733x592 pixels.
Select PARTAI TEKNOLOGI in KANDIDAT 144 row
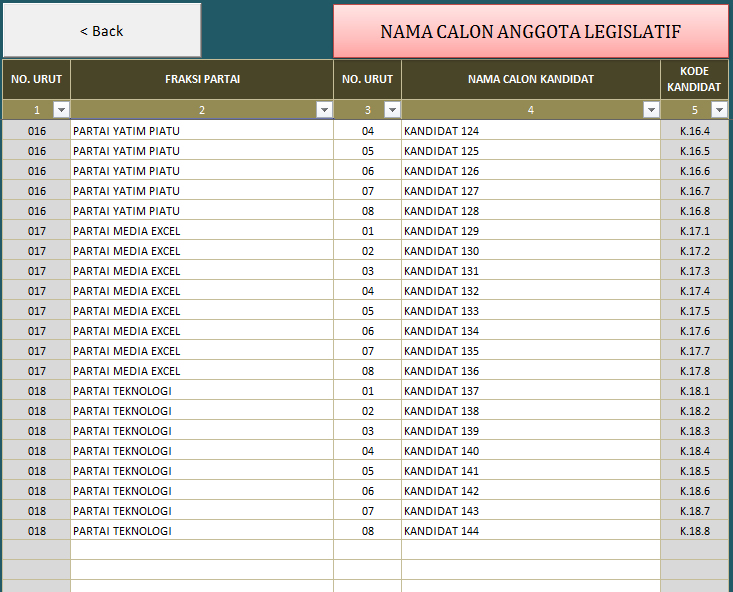pyautogui.click(x=202, y=531)
